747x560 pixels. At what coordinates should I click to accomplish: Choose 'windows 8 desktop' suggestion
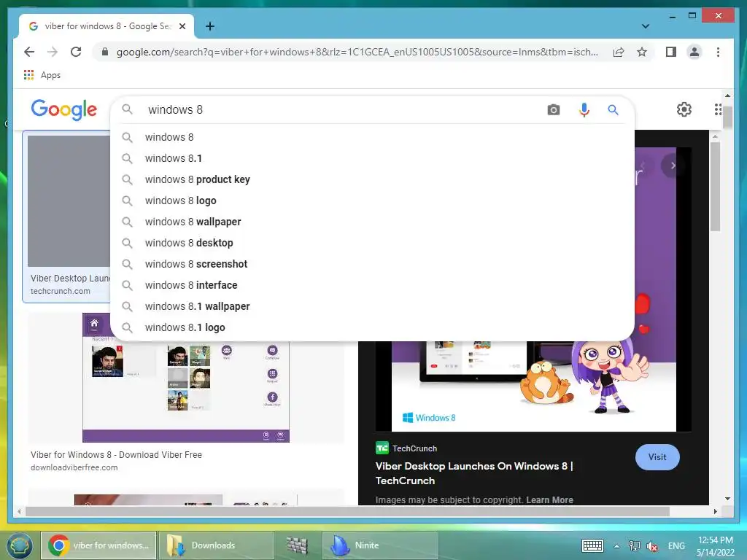pos(372,243)
